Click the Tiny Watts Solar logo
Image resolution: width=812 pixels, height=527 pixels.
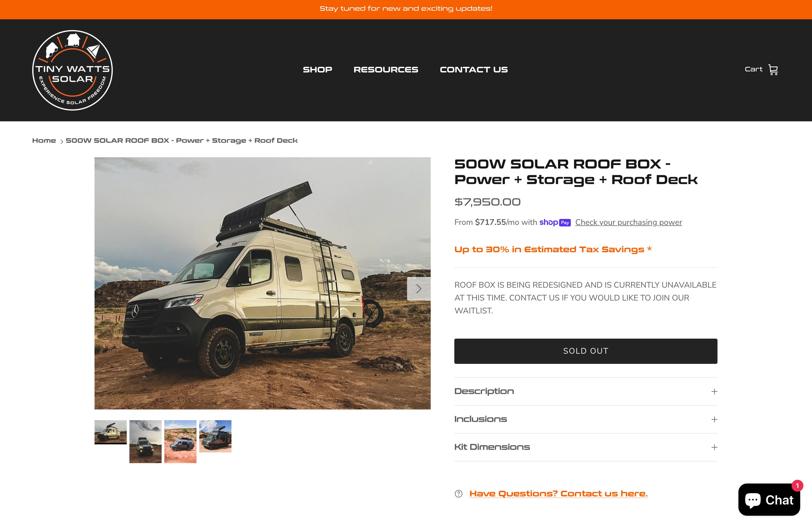(x=72, y=70)
